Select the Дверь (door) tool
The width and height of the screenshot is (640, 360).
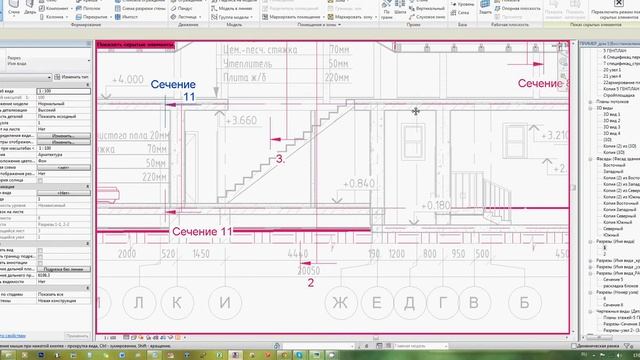(30, 7)
